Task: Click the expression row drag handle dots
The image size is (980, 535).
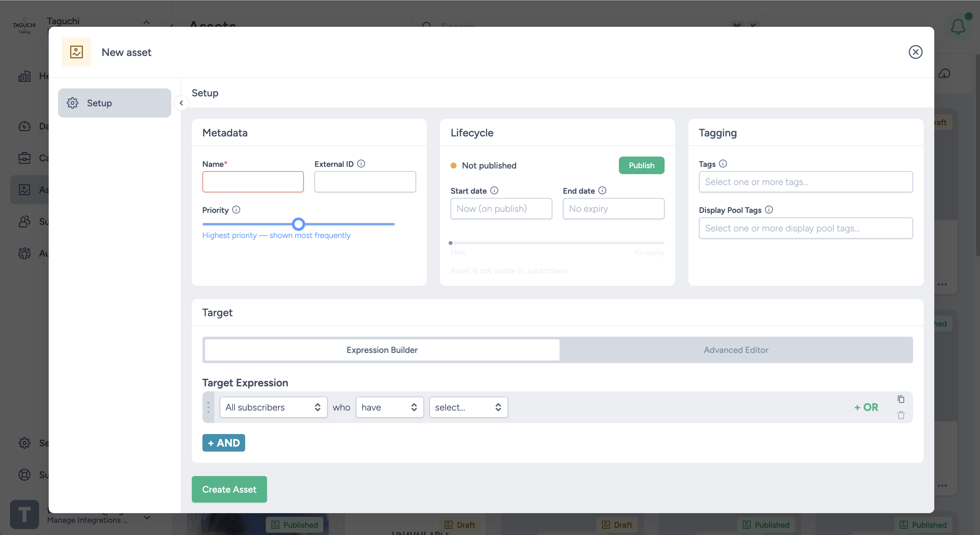Action: pyautogui.click(x=208, y=407)
